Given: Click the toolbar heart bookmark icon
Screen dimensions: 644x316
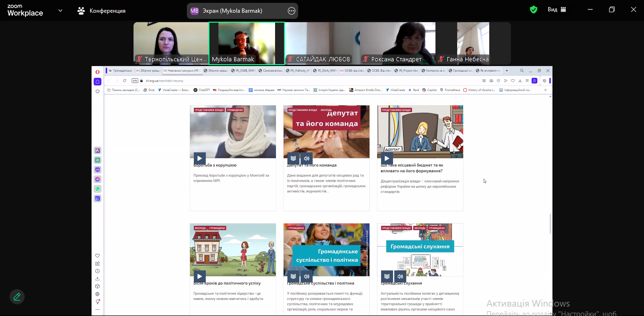Looking at the screenshot, I should pos(513,81).
